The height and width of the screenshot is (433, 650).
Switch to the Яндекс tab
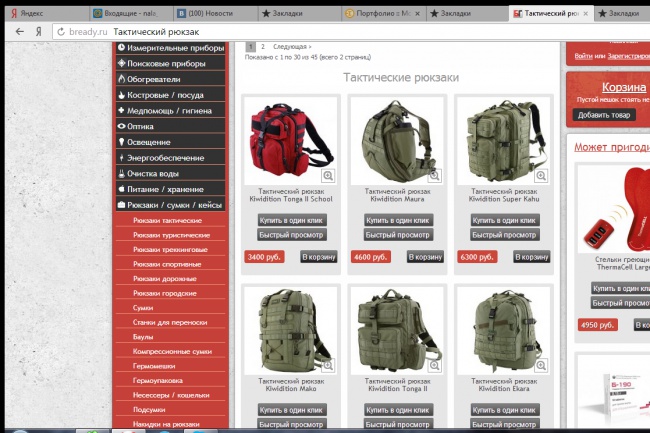(47, 14)
